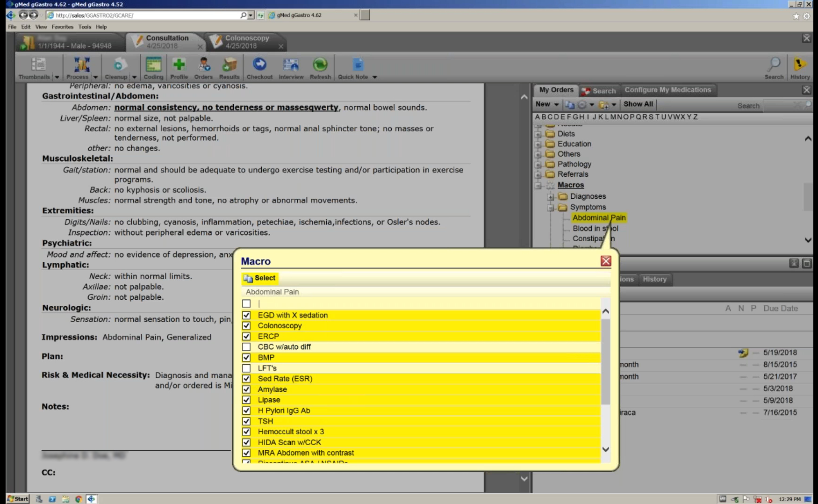Open the Thumbnails dropdown arrow
The image size is (818, 504).
tap(57, 77)
